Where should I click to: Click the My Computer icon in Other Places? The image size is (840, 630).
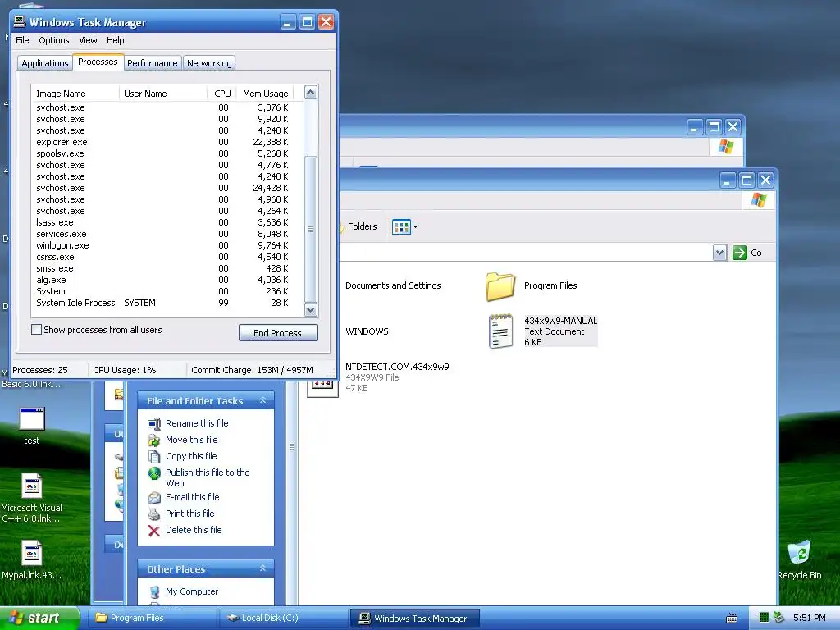[x=154, y=592]
